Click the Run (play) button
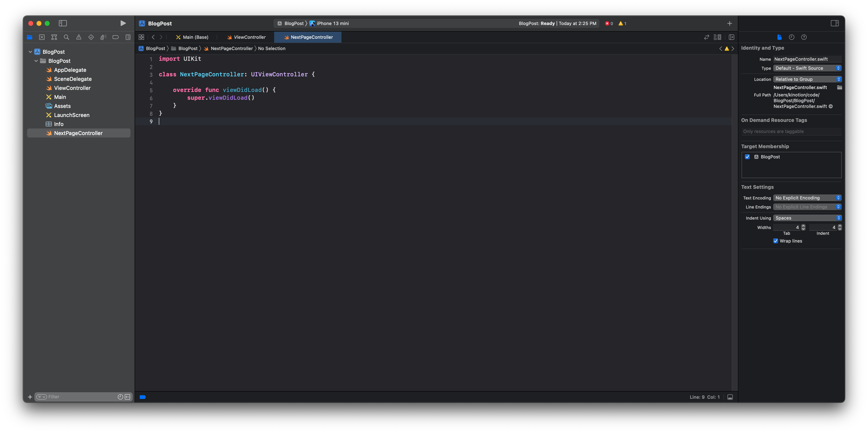 pos(123,23)
